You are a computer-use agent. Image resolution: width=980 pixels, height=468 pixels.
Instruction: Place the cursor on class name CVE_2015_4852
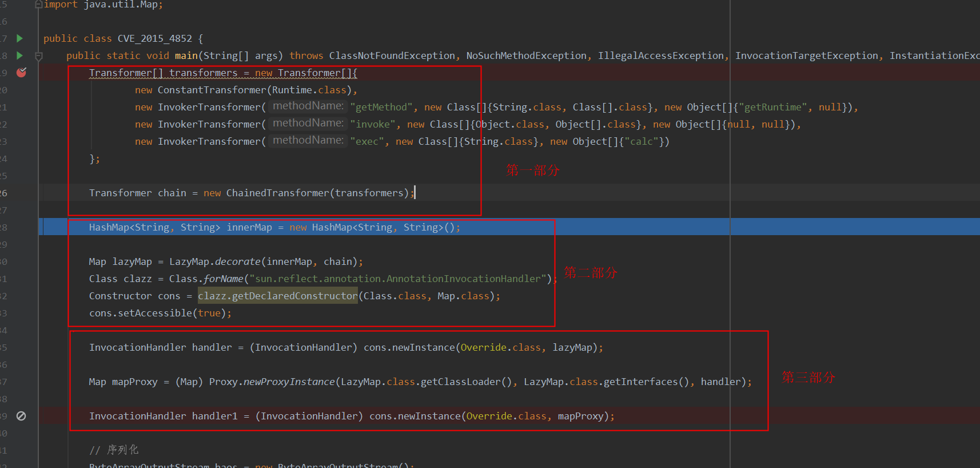tap(155, 38)
